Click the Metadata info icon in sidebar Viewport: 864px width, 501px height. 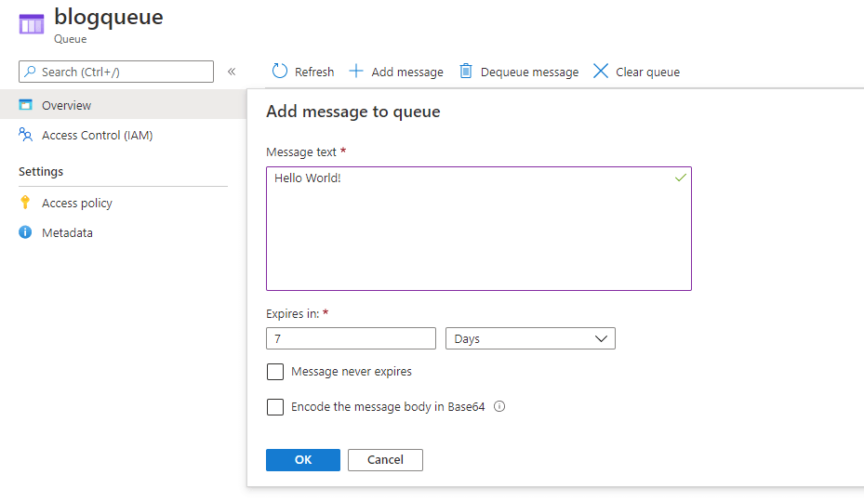(x=26, y=233)
